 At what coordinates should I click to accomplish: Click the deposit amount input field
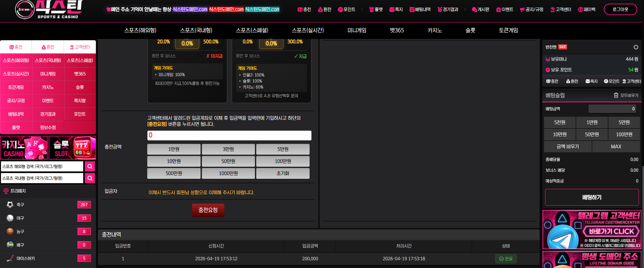229,135
